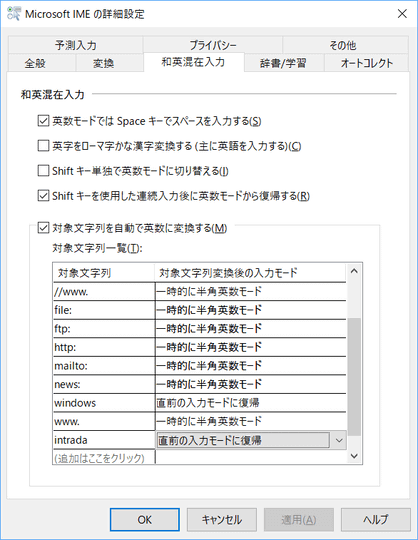Close the IME settings dialog
418x540 pixels.
[402, 14]
